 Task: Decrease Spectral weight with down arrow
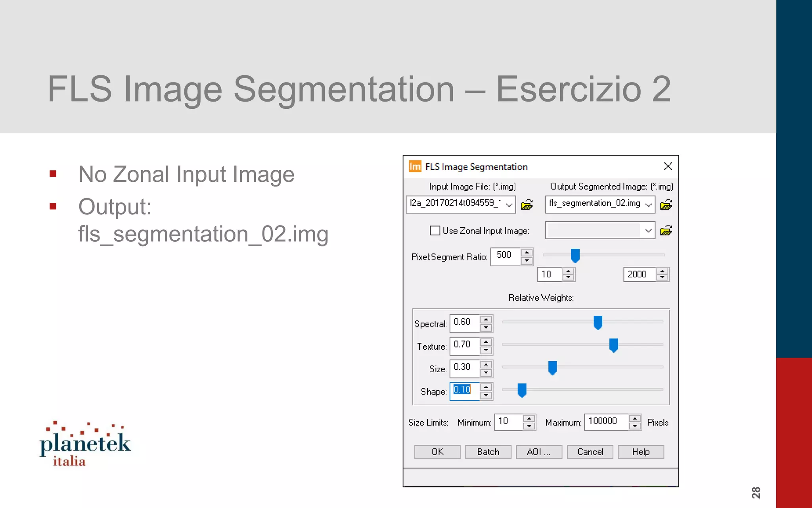click(x=486, y=328)
